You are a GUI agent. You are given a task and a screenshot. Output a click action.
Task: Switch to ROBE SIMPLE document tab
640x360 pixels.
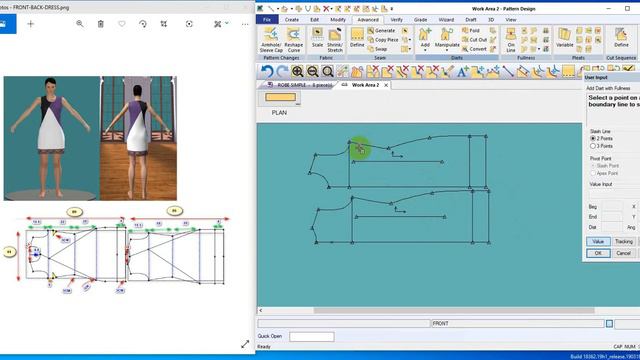[x=300, y=85]
